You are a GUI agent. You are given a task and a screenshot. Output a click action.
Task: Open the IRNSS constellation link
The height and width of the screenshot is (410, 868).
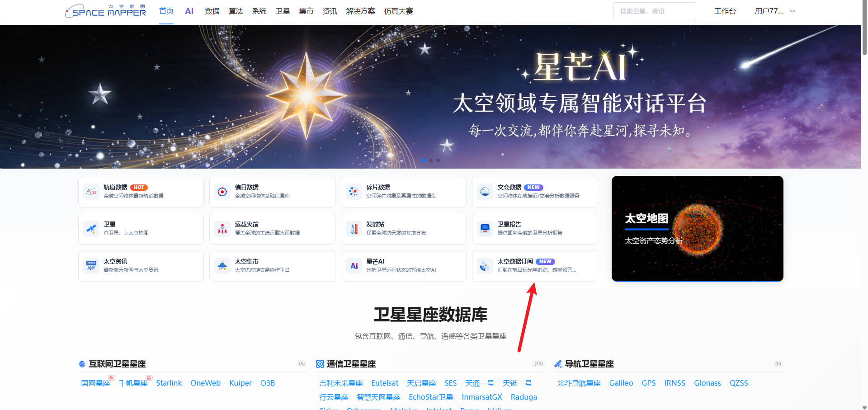675,383
